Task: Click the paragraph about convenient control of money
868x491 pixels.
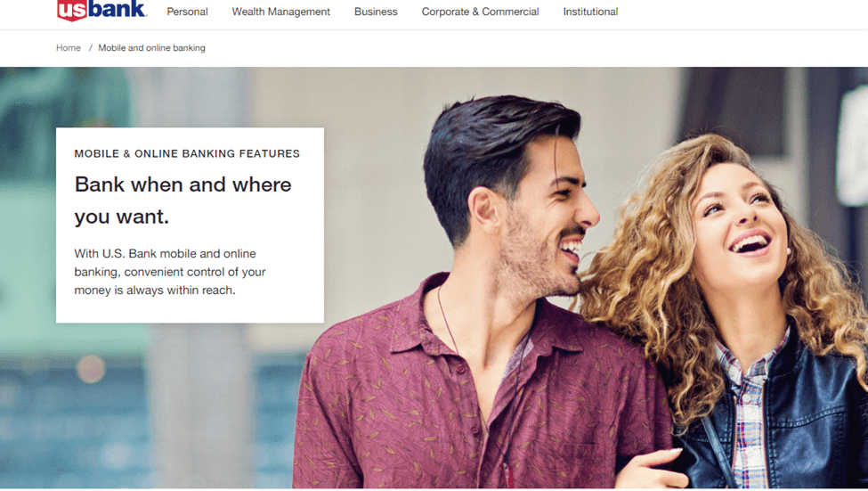Action: pos(170,272)
